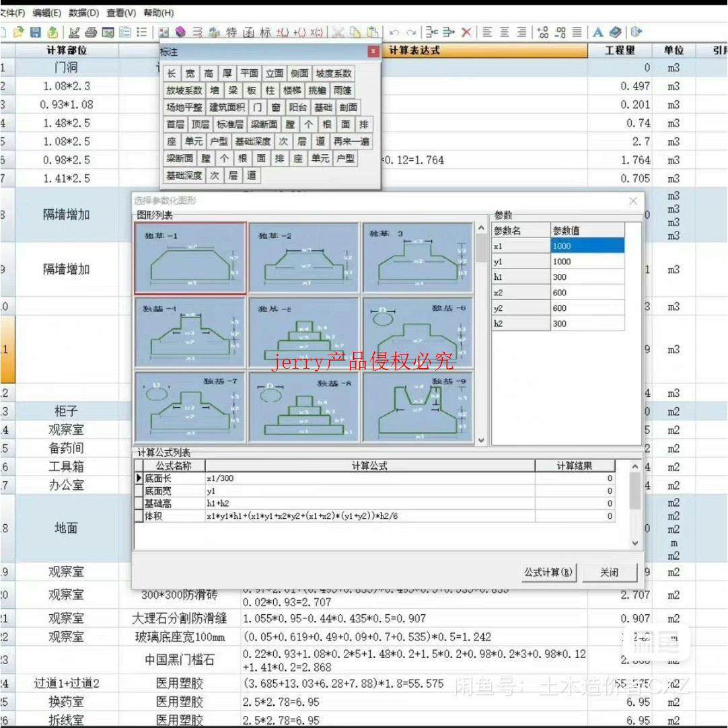Image resolution: width=728 pixels, height=728 pixels.
Task: Select the 独基-5 stepped foundation thumbnail
Action: tap(305, 332)
